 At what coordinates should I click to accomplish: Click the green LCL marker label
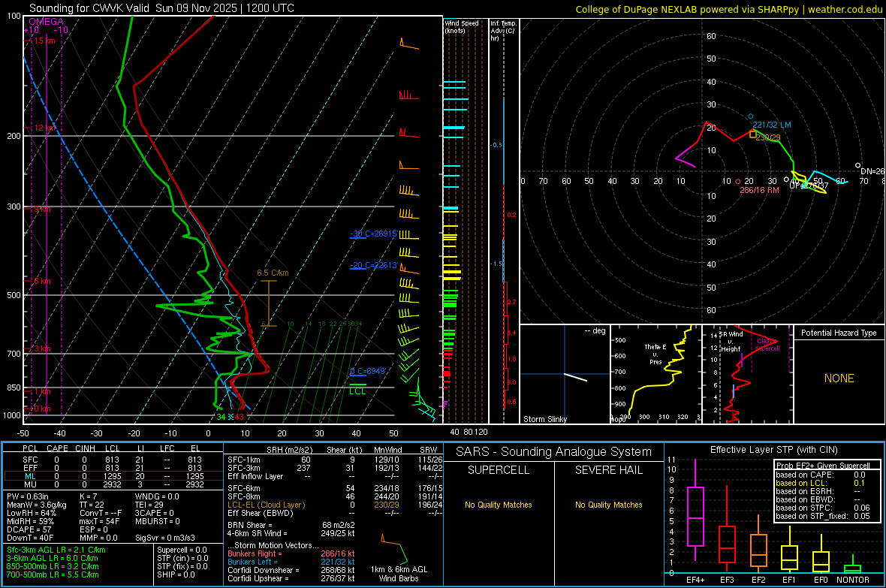(357, 390)
